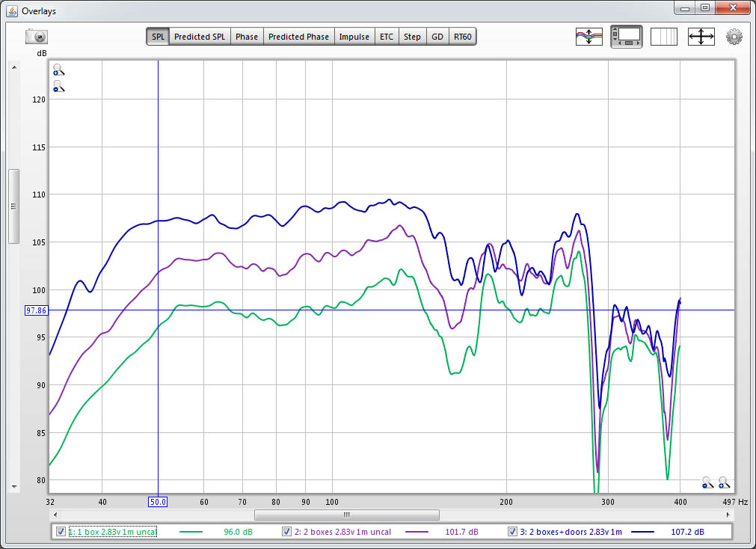Click the 101.7 dB trace value

(461, 532)
